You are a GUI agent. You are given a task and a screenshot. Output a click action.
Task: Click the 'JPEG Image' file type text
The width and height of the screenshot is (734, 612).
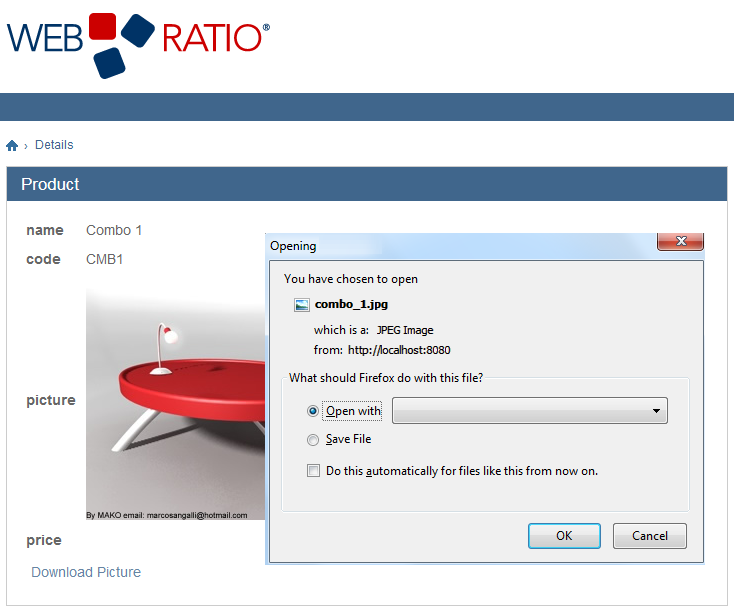click(x=405, y=330)
